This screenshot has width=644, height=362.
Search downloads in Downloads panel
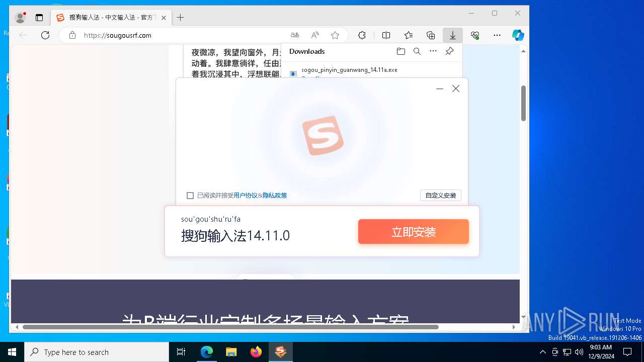[x=417, y=51]
